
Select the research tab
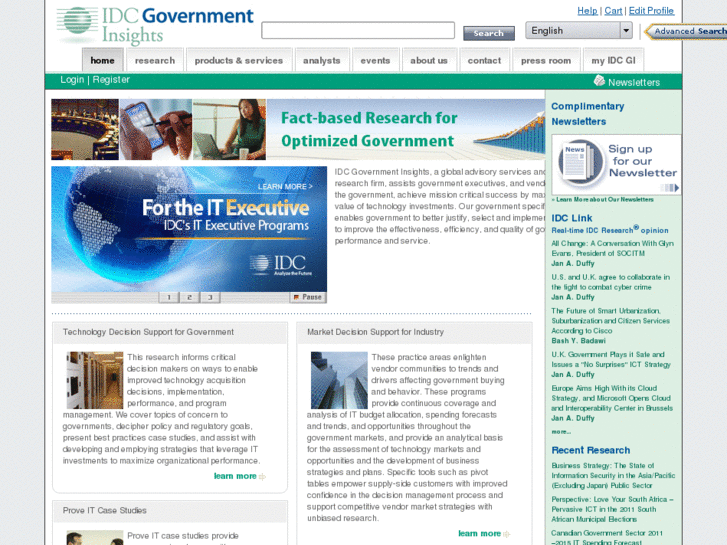coord(155,60)
